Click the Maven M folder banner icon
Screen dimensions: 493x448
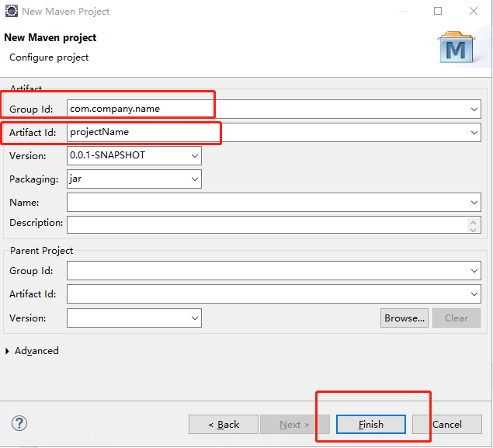(456, 47)
